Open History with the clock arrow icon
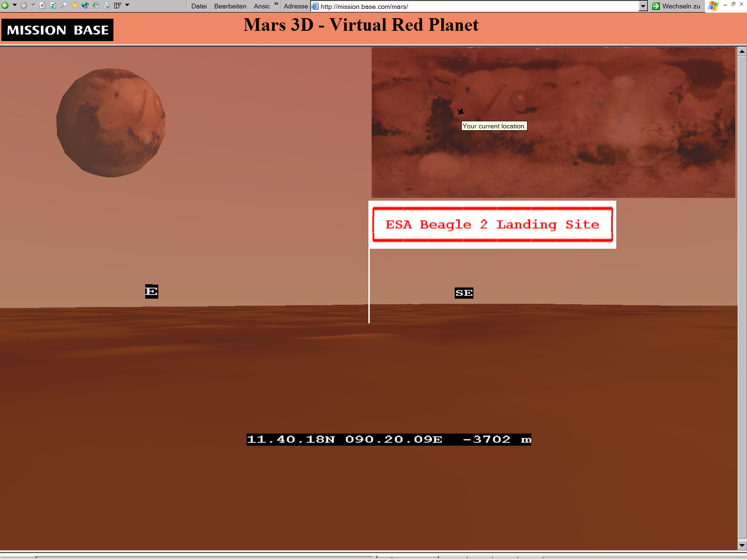 (x=96, y=6)
